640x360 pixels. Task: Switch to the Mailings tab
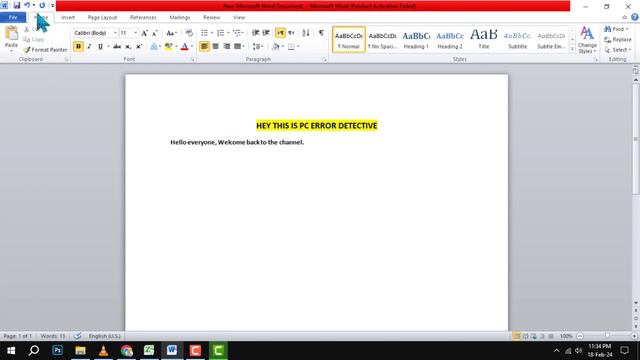click(180, 18)
